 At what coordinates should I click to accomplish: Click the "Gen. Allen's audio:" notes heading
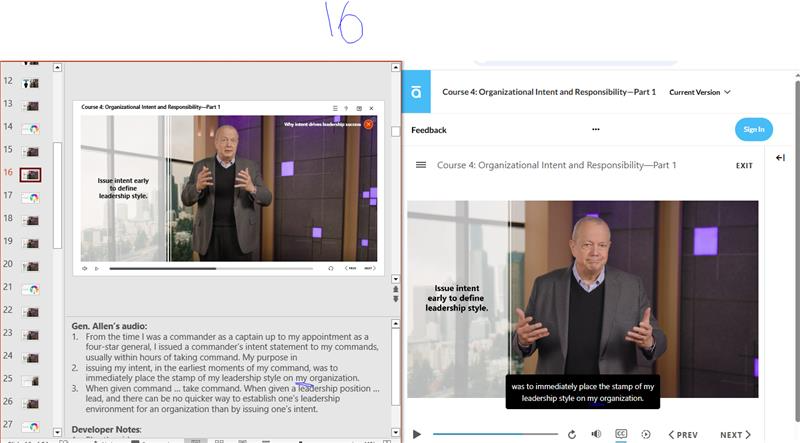pyautogui.click(x=109, y=326)
